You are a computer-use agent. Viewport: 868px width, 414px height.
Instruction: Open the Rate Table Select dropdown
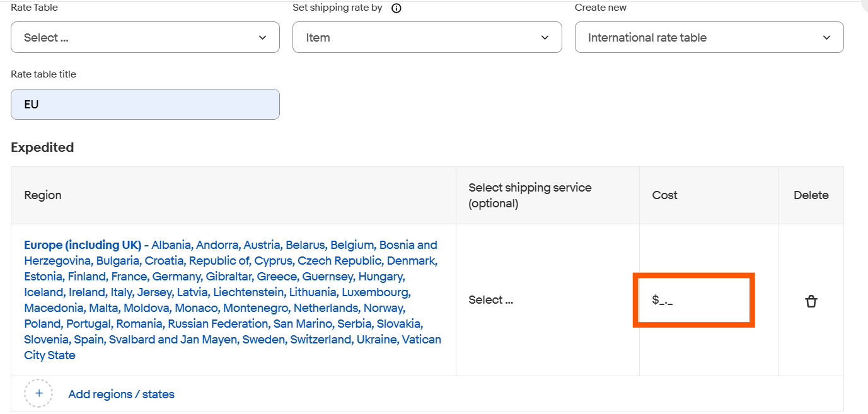click(x=145, y=37)
